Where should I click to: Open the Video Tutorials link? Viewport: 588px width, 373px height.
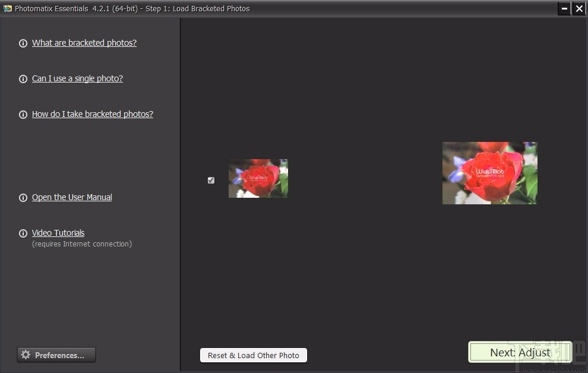coord(58,233)
